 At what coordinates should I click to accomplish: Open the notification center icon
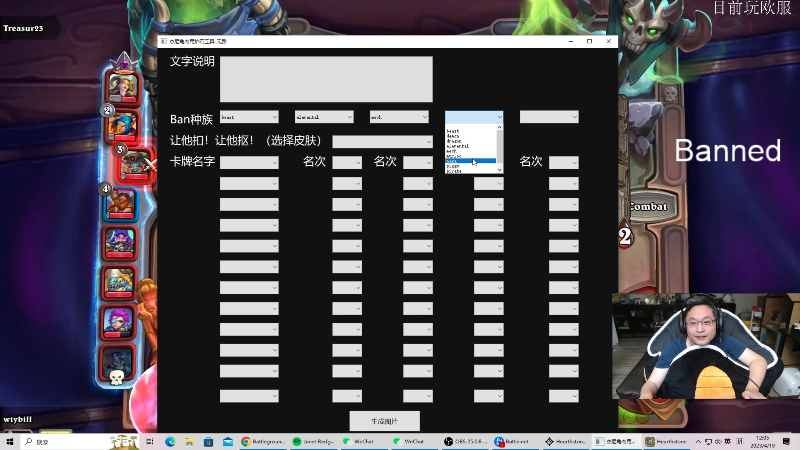coord(786,442)
